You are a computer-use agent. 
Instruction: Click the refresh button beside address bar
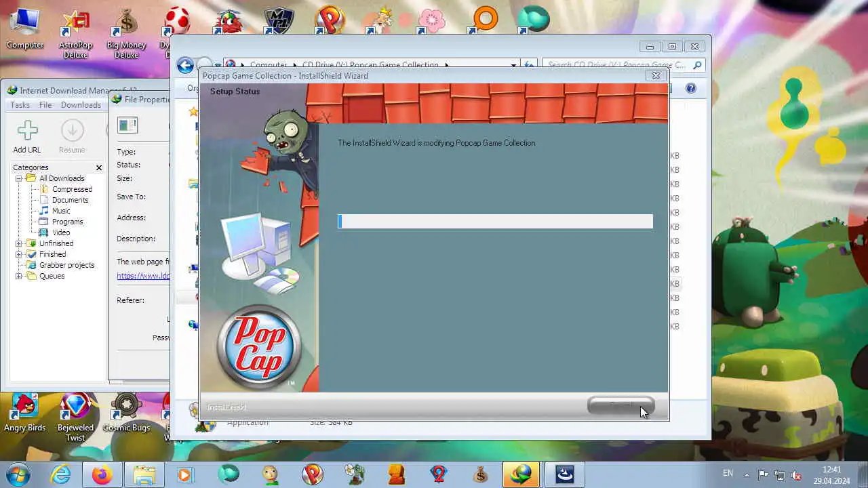coord(529,65)
